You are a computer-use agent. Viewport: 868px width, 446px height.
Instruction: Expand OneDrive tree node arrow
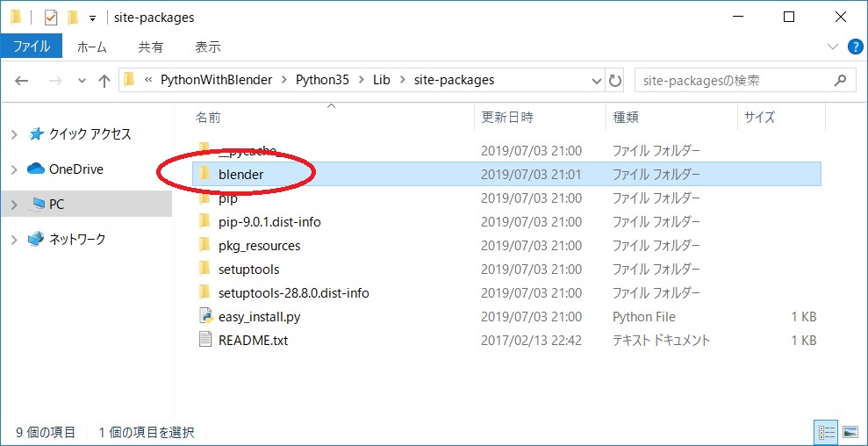(14, 169)
